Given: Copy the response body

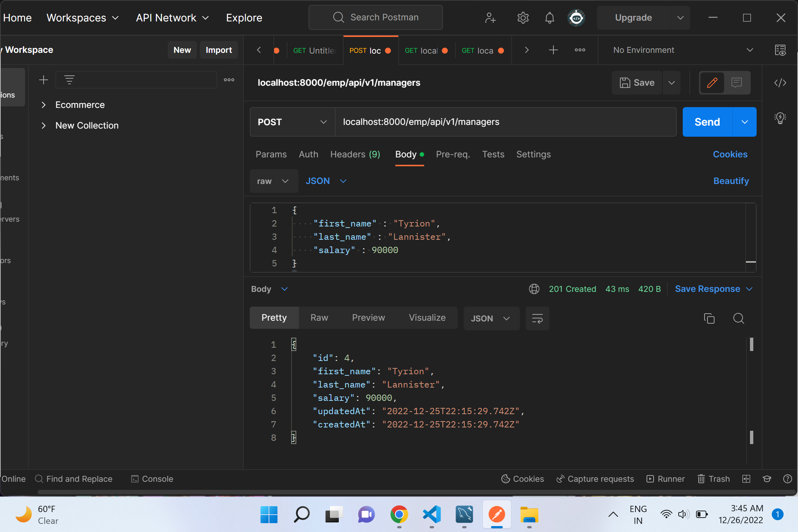Looking at the screenshot, I should 709,318.
